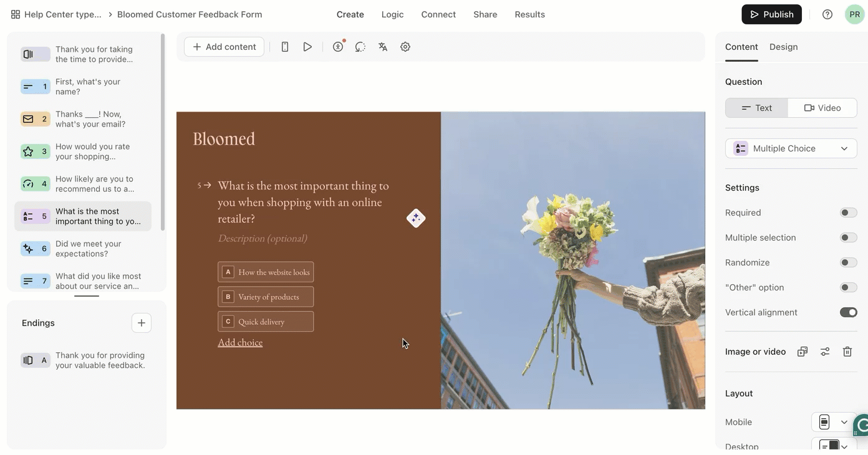Open the Multiple Choice question type dropdown

[x=791, y=148]
